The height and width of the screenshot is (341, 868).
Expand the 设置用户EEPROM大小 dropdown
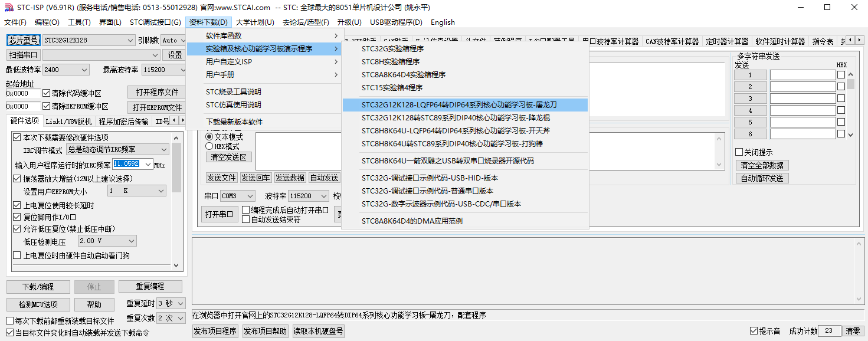coord(137,191)
